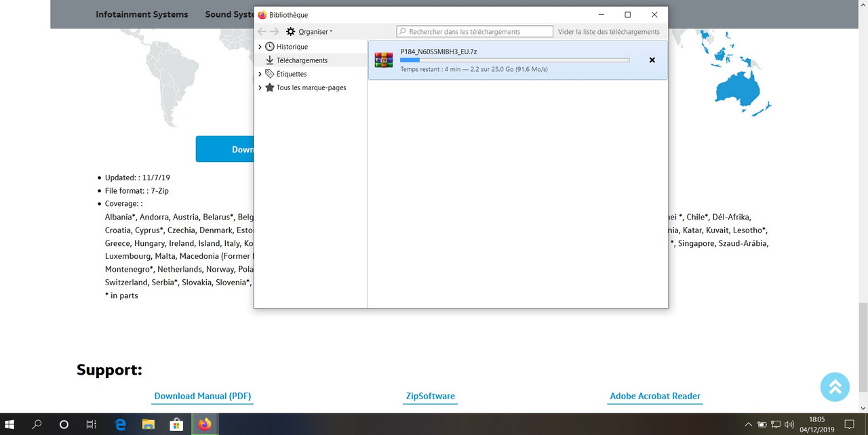The image size is (868, 435).
Task: Select 'Tous les marque-pages' in the sidebar
Action: (x=311, y=87)
